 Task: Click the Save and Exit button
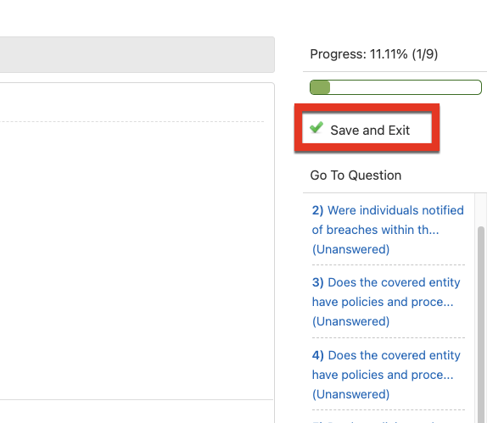(x=367, y=127)
